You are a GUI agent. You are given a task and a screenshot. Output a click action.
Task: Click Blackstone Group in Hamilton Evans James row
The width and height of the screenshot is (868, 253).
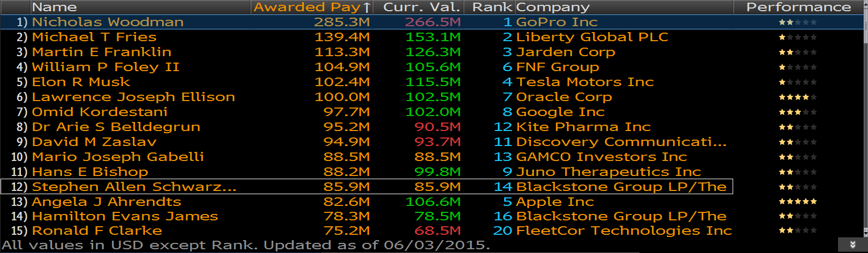(621, 216)
